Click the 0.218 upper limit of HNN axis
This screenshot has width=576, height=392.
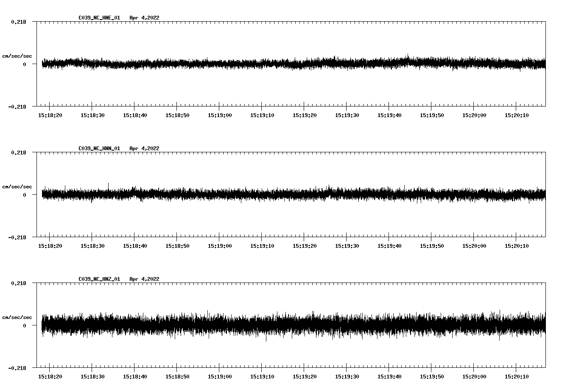19,152
